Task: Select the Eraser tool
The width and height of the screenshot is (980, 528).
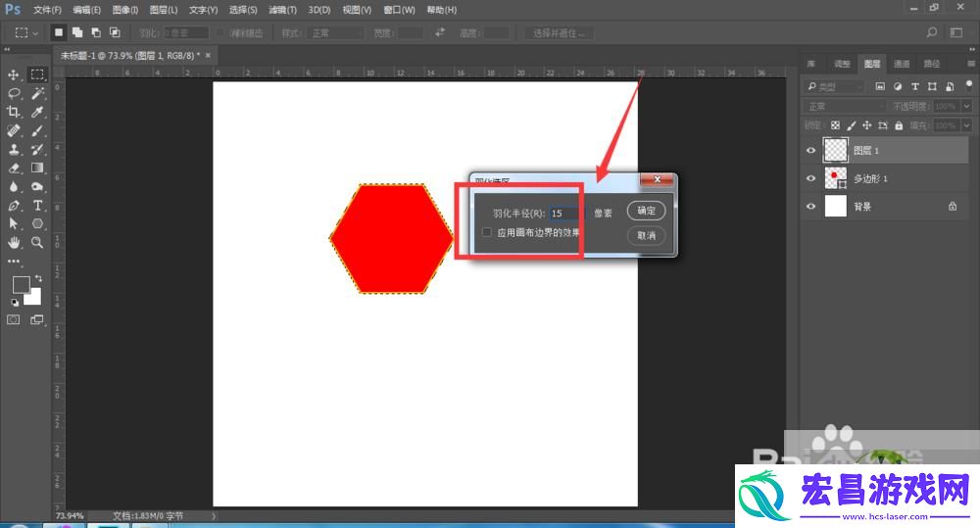Action: point(13,168)
